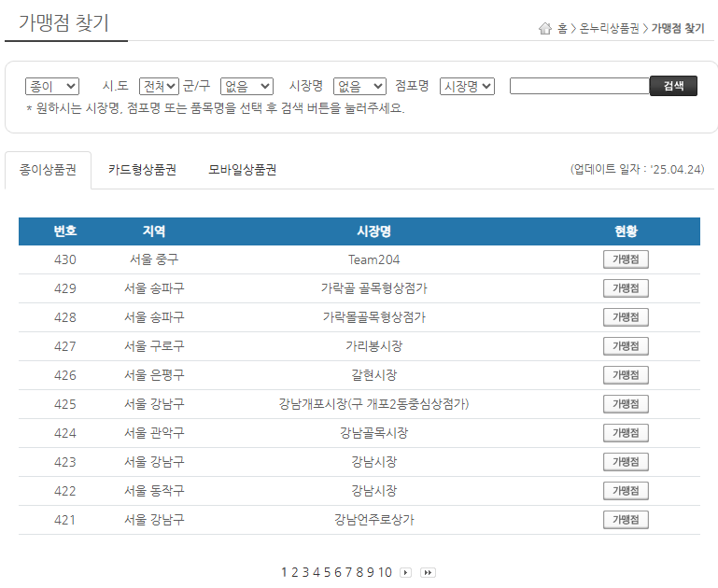Open the 시장명 없음 dropdown

pyautogui.click(x=359, y=86)
